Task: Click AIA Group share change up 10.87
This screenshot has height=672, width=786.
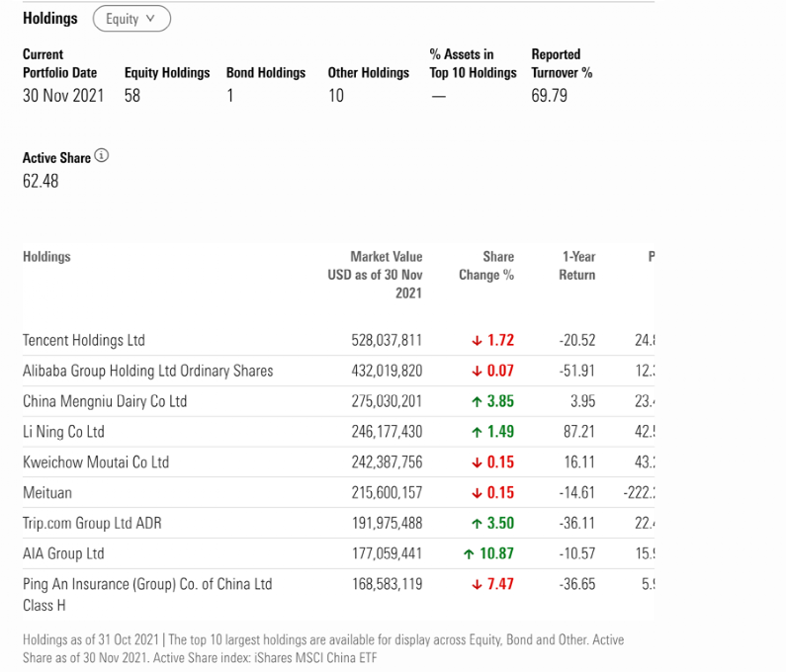Action: [x=488, y=553]
